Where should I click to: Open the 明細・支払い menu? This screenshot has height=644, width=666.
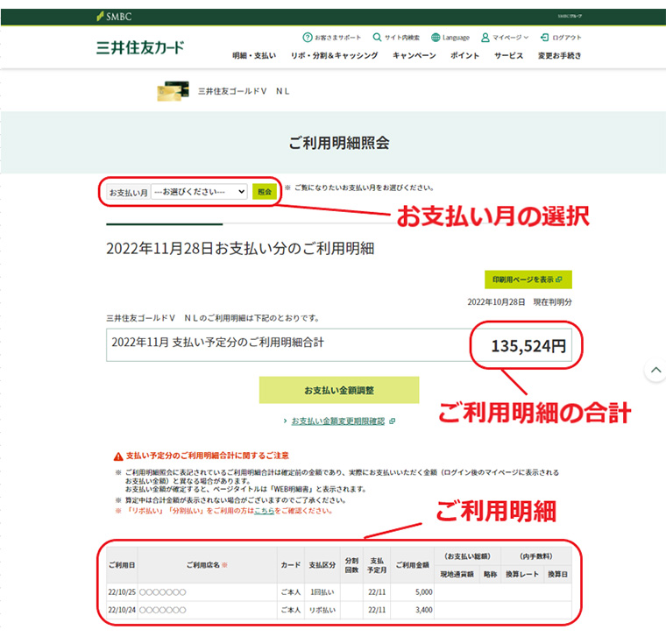[254, 56]
